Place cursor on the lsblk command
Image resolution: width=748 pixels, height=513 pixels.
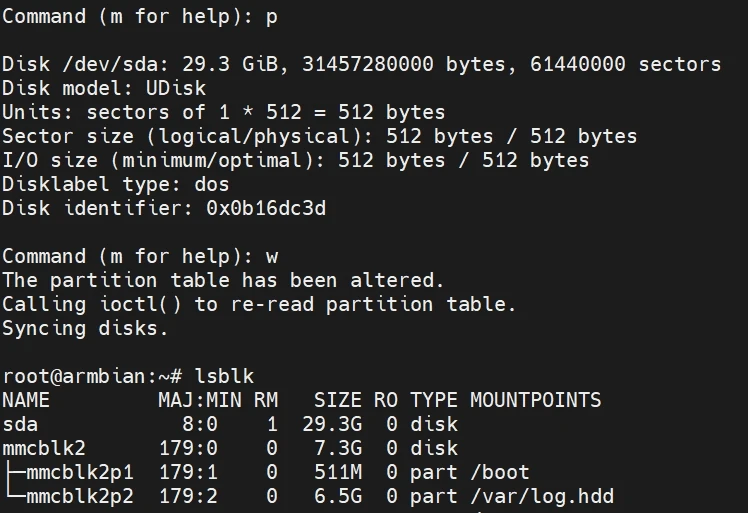(224, 376)
